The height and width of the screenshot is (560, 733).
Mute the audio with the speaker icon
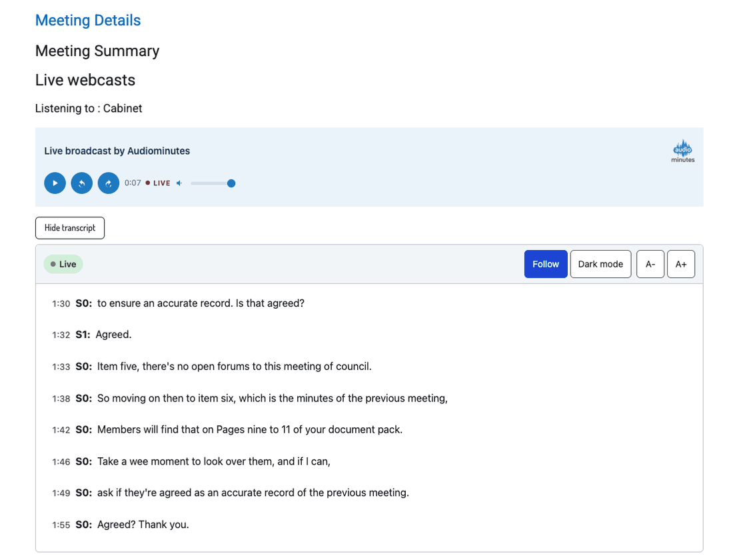pyautogui.click(x=179, y=183)
